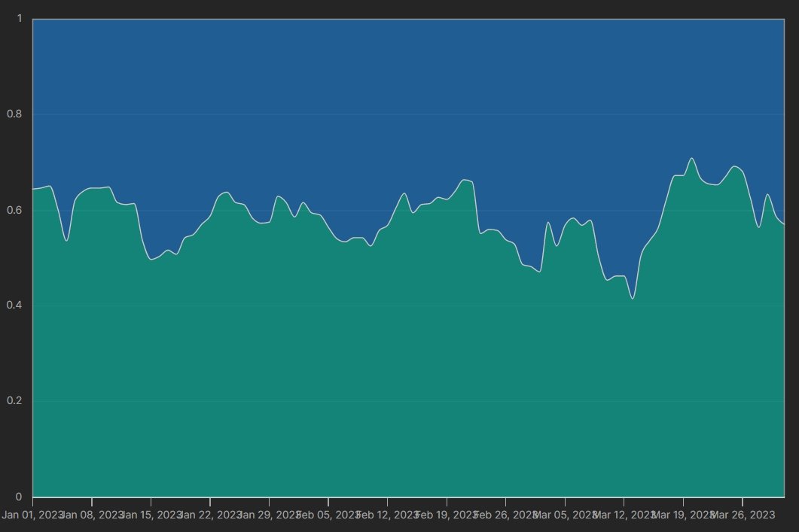Click the Mar 12, 2023 x-axis label
This screenshot has height=532, width=799.
tap(624, 515)
